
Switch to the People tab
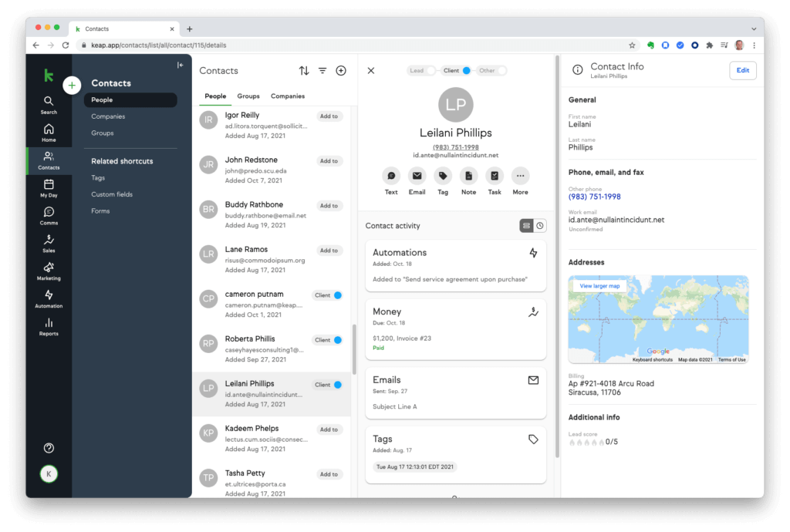point(215,96)
